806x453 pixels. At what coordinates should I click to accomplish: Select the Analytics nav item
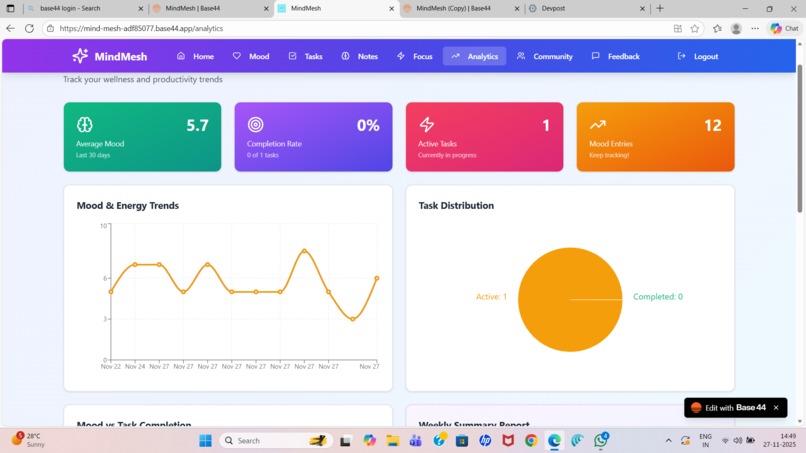coord(474,56)
